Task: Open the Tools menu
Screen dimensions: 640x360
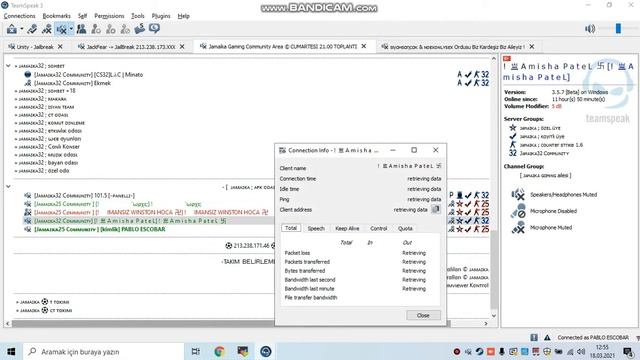Action: pos(138,16)
